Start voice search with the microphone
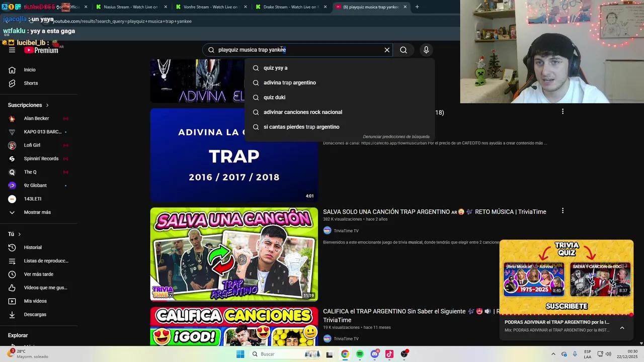644x362 pixels. pyautogui.click(x=426, y=50)
